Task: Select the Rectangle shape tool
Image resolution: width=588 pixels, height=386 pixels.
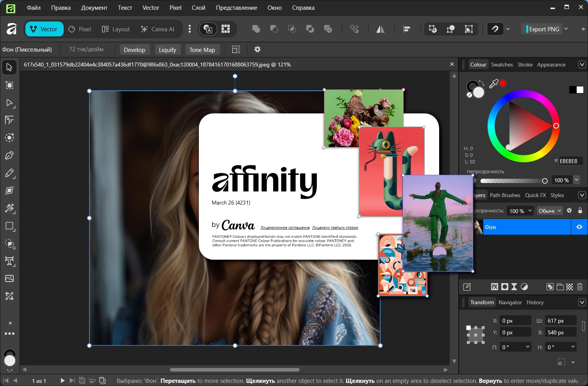Action: point(9,226)
